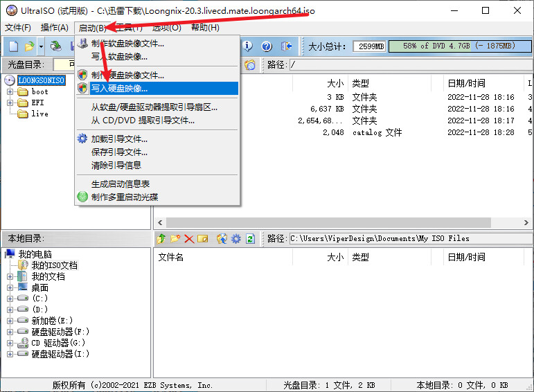
Task: Click the 58% of DVD capacity bar
Action: [460, 46]
